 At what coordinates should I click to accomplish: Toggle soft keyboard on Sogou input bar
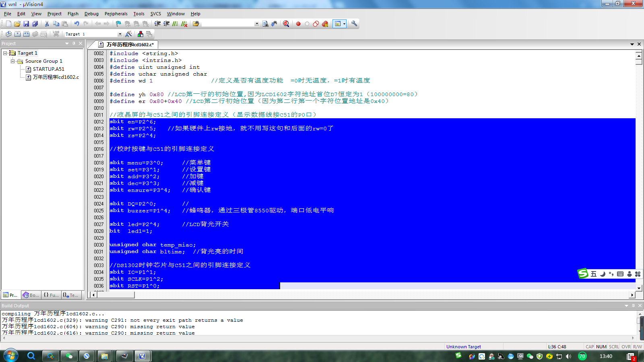point(620,274)
